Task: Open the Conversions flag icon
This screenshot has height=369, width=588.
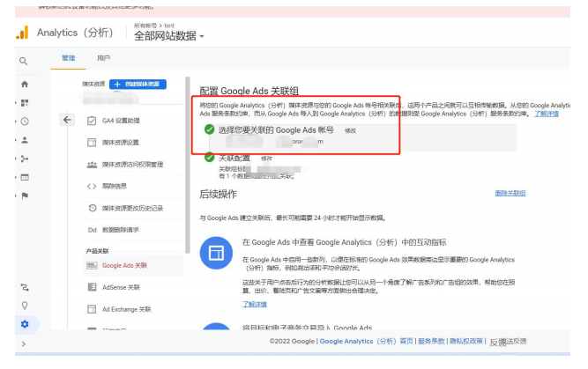Action: (x=25, y=196)
